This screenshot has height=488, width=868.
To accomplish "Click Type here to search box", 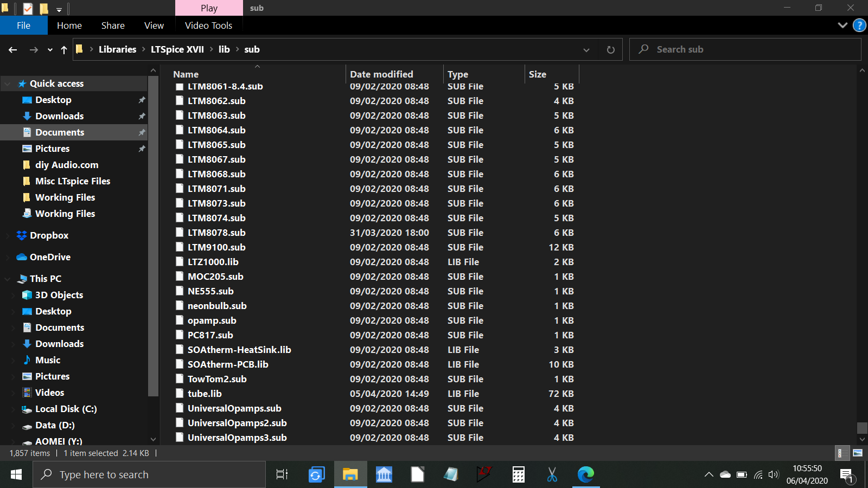I will click(149, 474).
